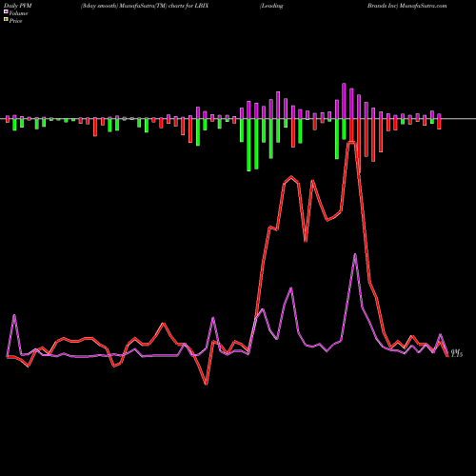Click the overlapping value label at line end

[x=457, y=353]
